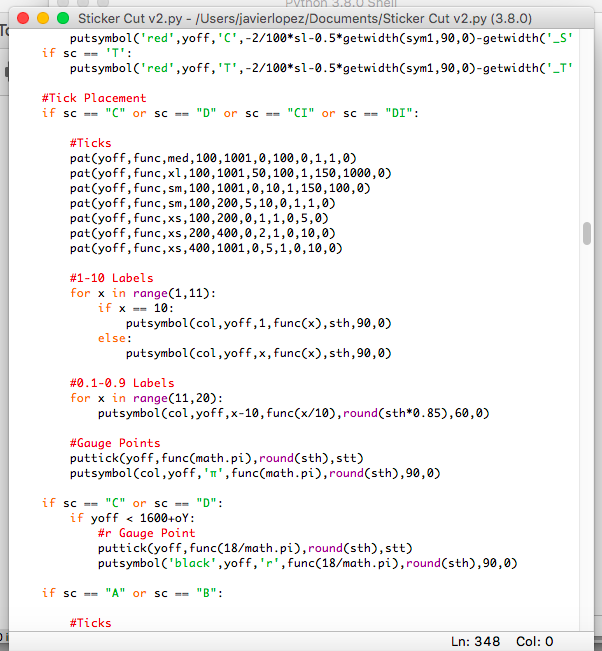Screen dimensions: 602x651
Task: Click the word 'else:' in the code
Action: click(x=115, y=338)
